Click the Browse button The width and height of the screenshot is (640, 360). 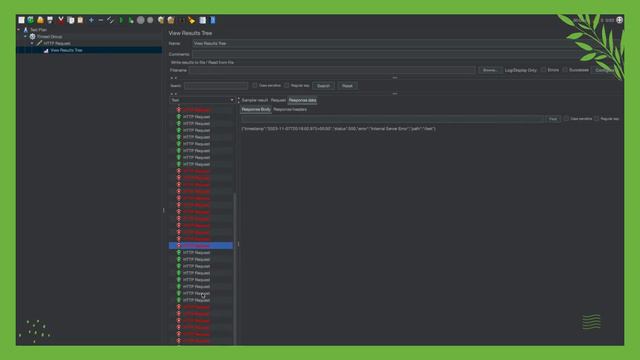point(490,70)
